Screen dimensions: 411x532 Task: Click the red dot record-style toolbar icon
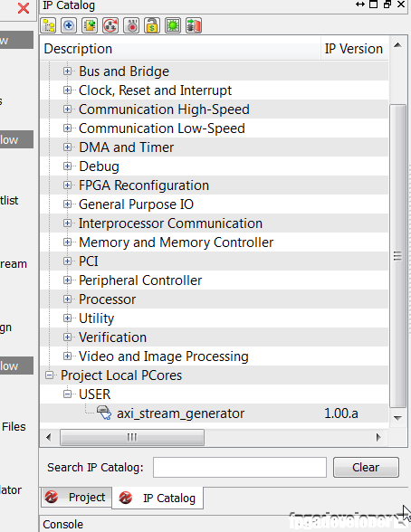tap(131, 25)
